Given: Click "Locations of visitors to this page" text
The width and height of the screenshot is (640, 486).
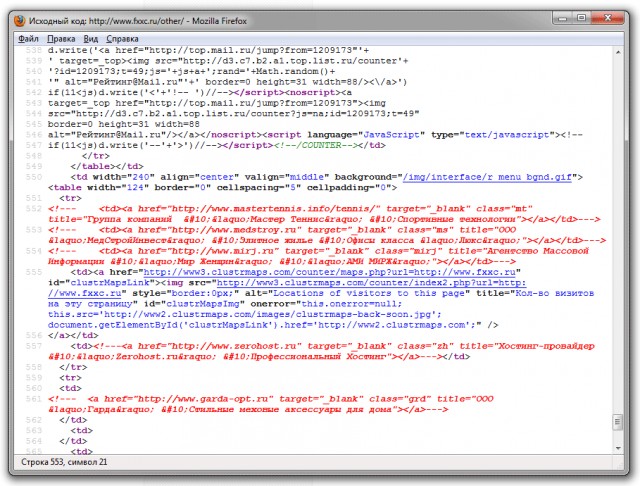Looking at the screenshot, I should pos(371,293).
